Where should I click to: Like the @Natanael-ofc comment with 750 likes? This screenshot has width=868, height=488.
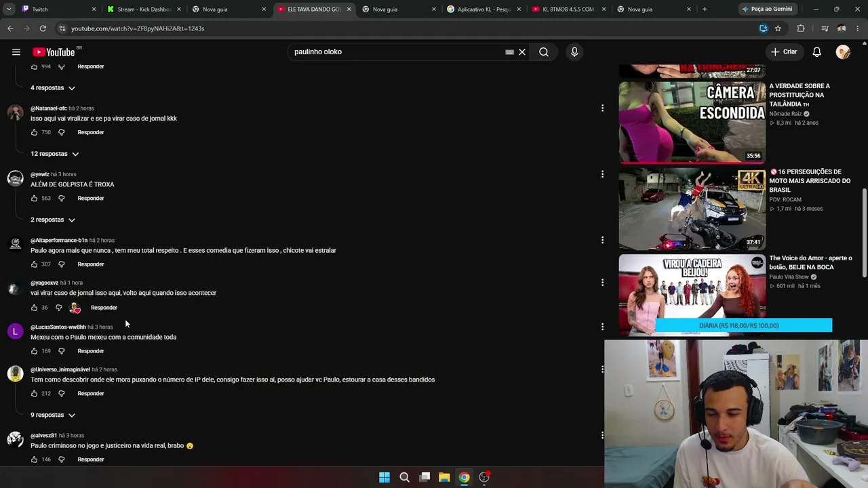tap(34, 132)
